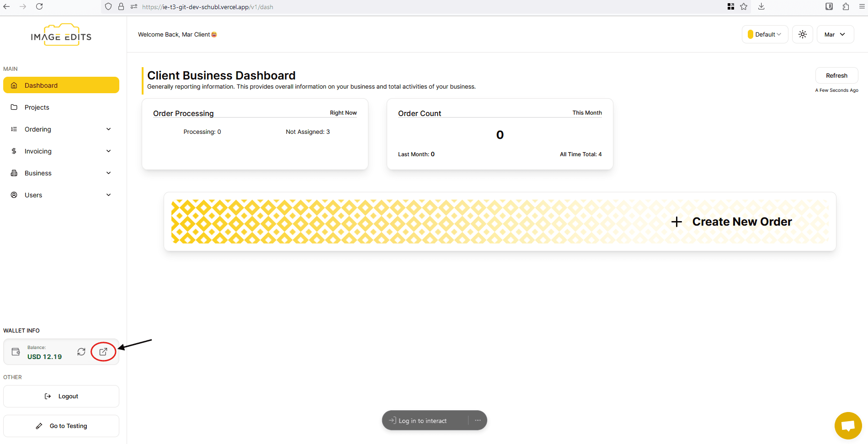
Task: Open the Default selector dropdown
Action: (x=765, y=35)
